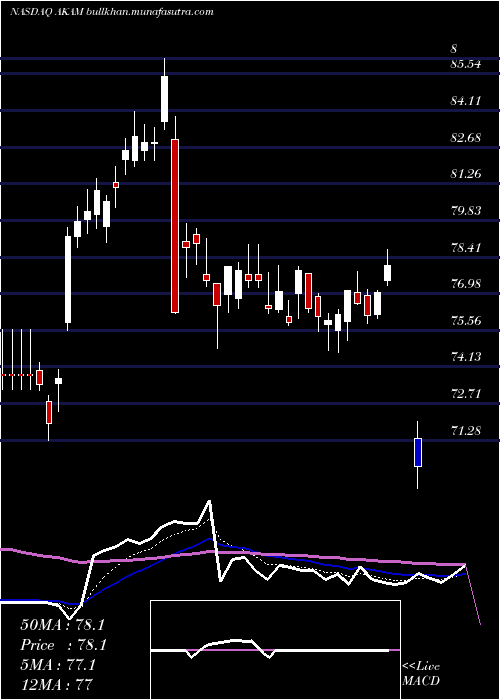Click the 75.56 price axis label

[466, 320]
